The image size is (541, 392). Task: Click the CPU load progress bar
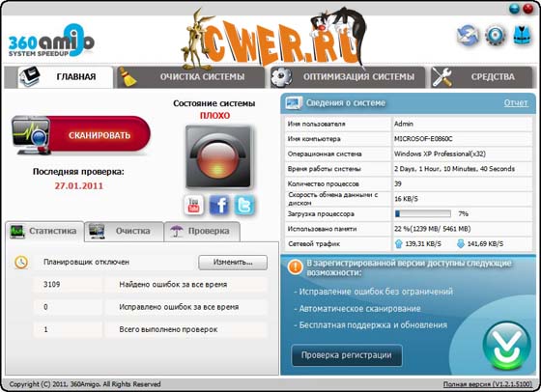(x=423, y=214)
